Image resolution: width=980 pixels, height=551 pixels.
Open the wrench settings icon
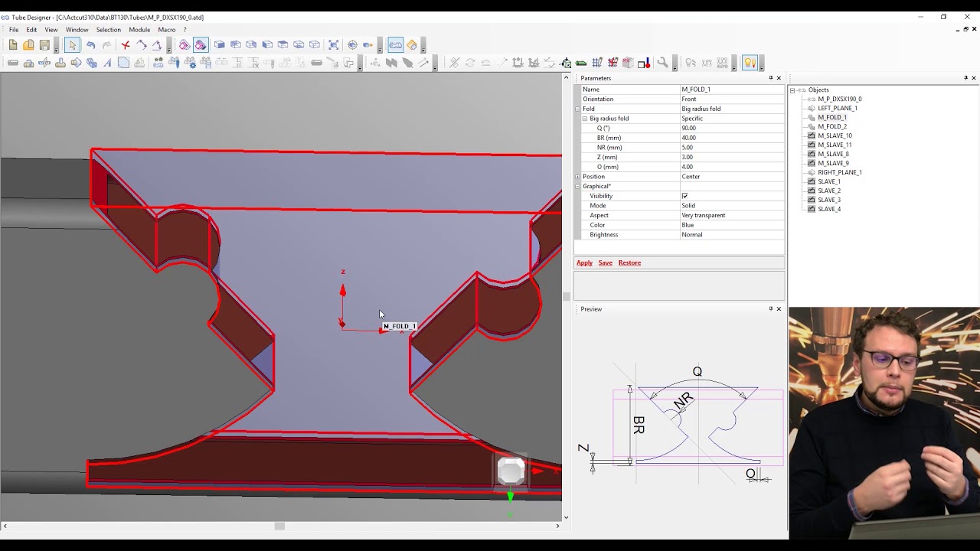coord(662,63)
